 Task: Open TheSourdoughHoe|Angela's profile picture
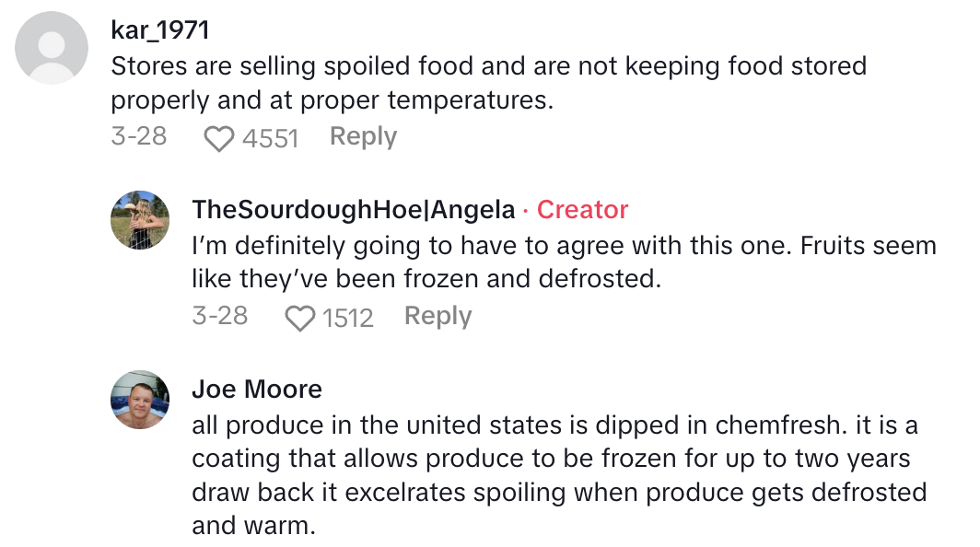pos(140,220)
